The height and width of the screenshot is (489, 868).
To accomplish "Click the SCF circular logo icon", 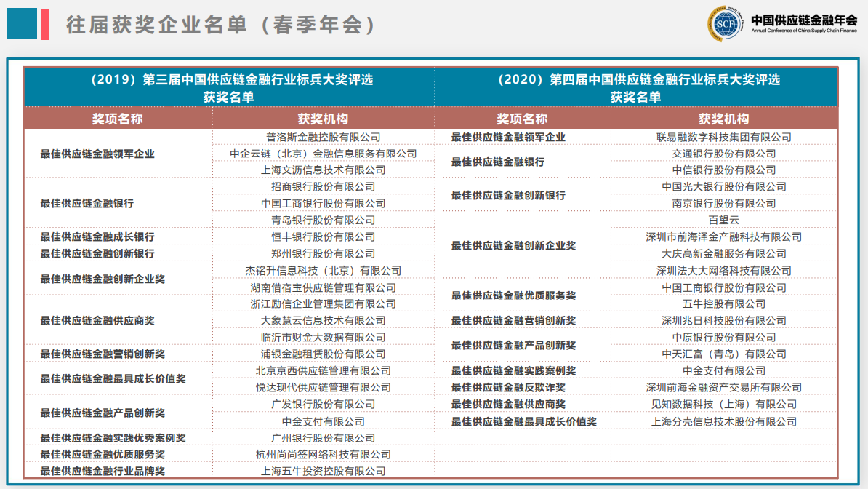I will coord(725,24).
